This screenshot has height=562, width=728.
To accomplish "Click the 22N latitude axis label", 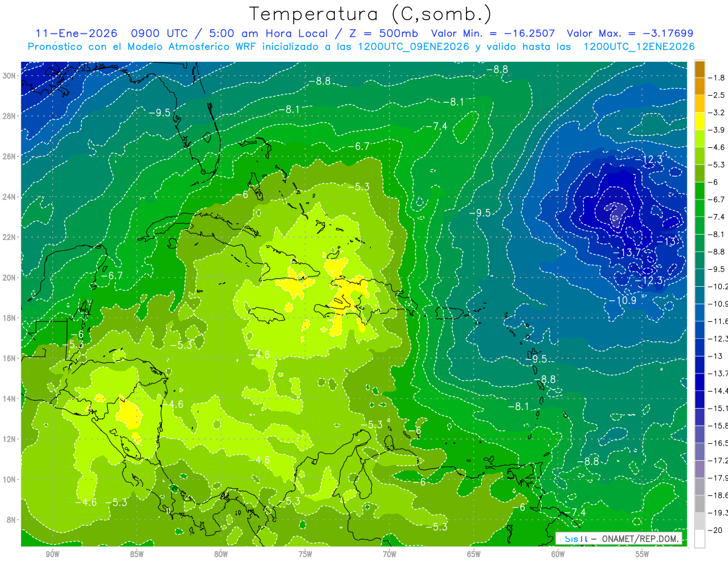I will 10,236.
